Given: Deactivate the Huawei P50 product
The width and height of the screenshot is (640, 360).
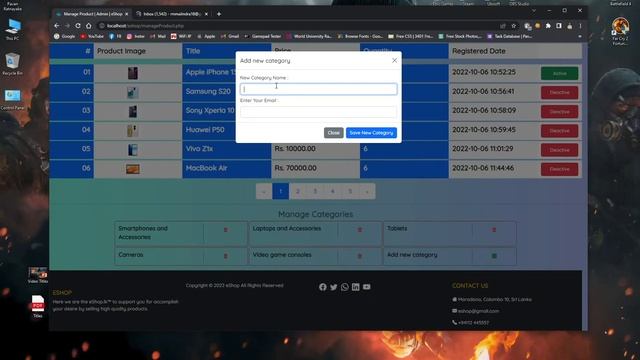Looking at the screenshot, I should (x=559, y=131).
